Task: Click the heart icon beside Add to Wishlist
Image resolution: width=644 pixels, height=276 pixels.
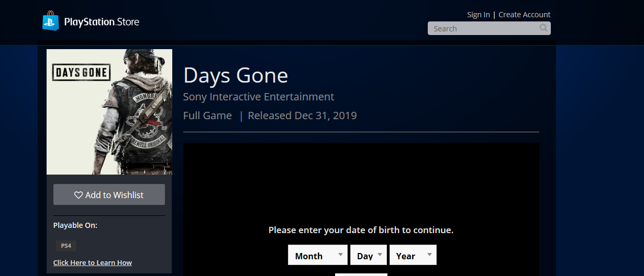Action: pyautogui.click(x=79, y=195)
